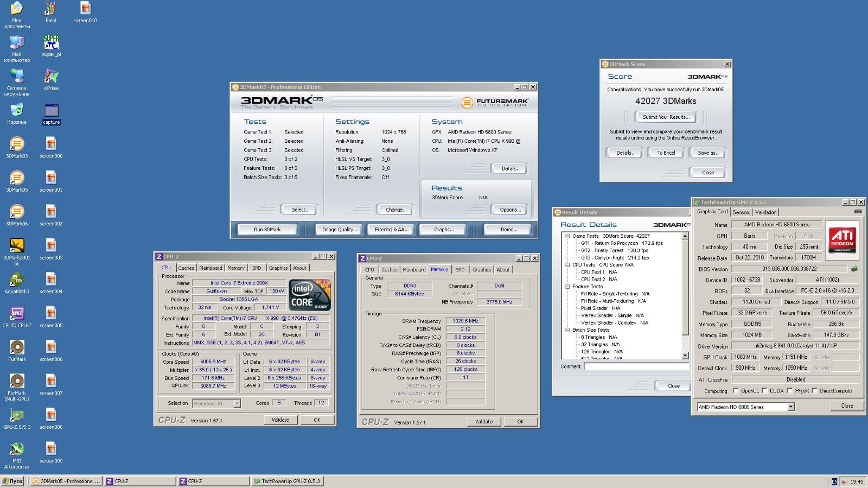
Task: Click the Result Details vertical scrollbar
Action: 685,296
